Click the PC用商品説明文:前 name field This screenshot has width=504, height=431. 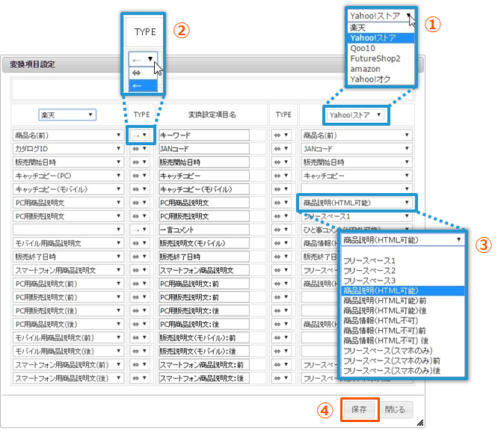(204, 284)
